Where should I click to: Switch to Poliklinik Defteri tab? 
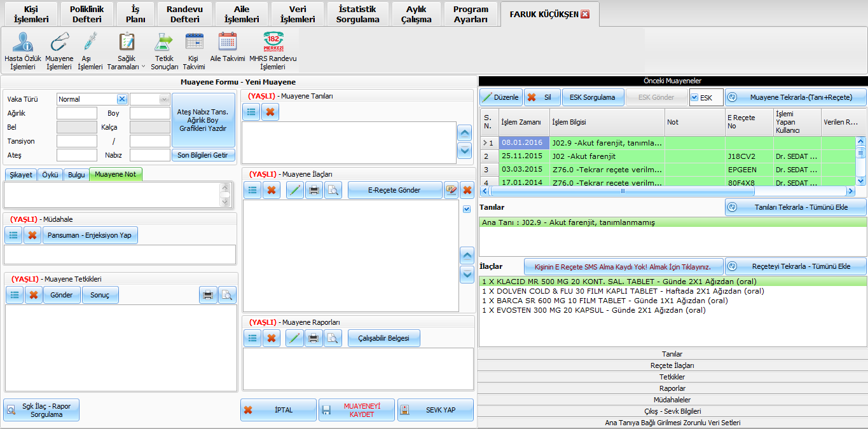(86, 14)
